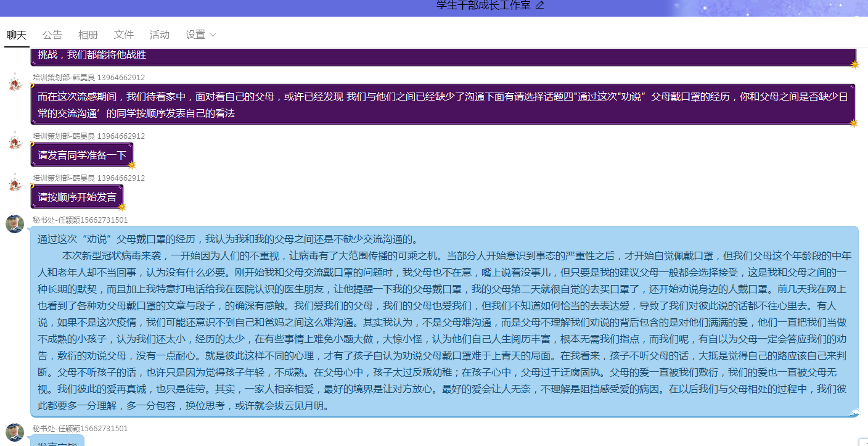This screenshot has height=446, width=868.
Task: Select the purple message about 流感期间
Action: click(443, 105)
